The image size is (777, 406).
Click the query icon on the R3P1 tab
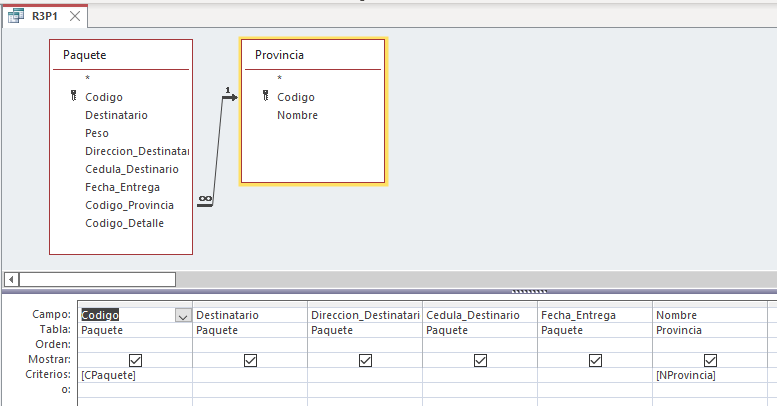[x=16, y=16]
